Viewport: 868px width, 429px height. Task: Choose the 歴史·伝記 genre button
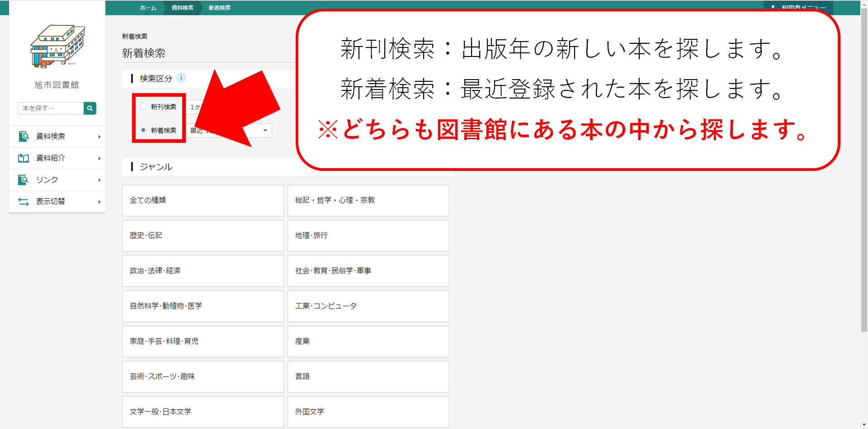203,236
